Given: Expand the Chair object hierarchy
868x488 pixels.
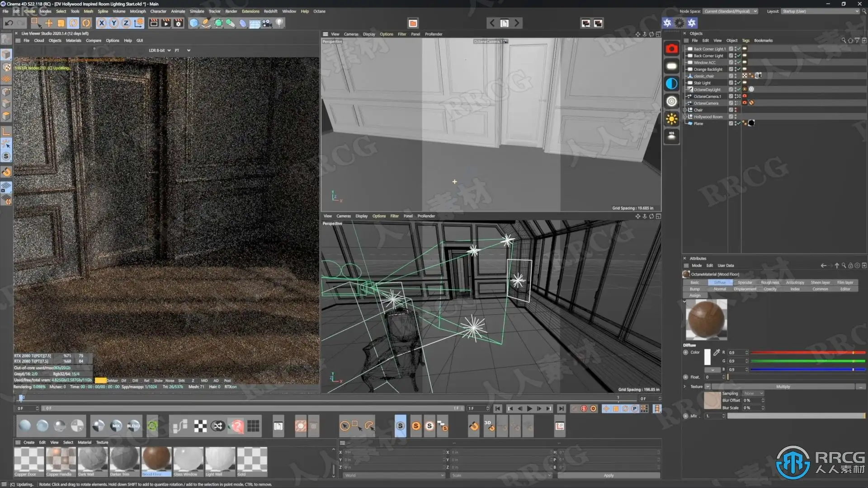Looking at the screenshot, I should click(x=685, y=110).
